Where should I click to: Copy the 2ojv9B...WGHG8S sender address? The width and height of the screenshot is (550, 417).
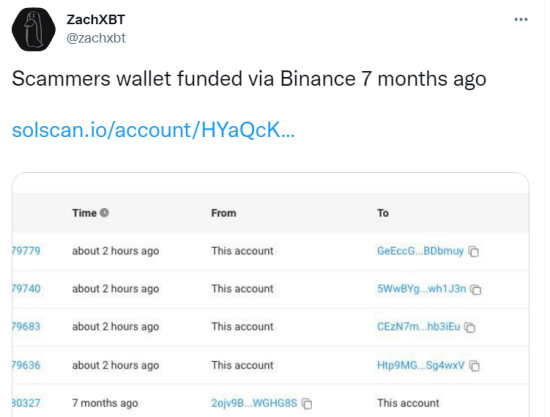[x=307, y=404]
